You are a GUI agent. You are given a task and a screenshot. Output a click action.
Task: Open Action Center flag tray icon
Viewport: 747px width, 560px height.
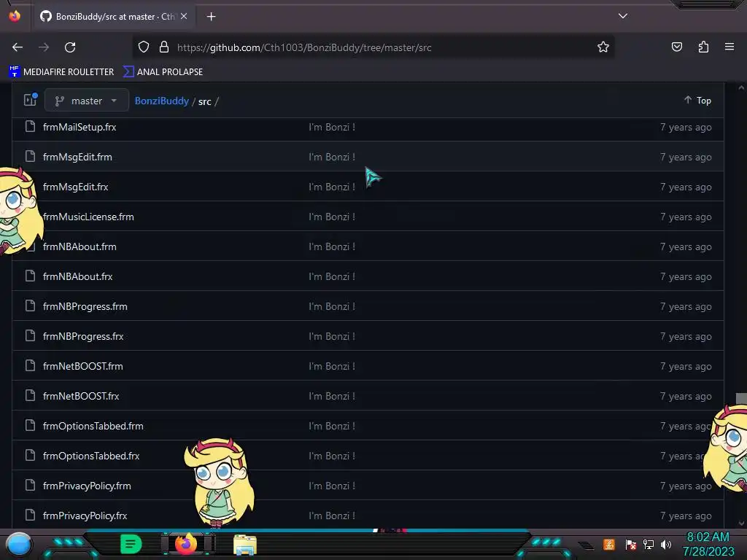click(631, 544)
